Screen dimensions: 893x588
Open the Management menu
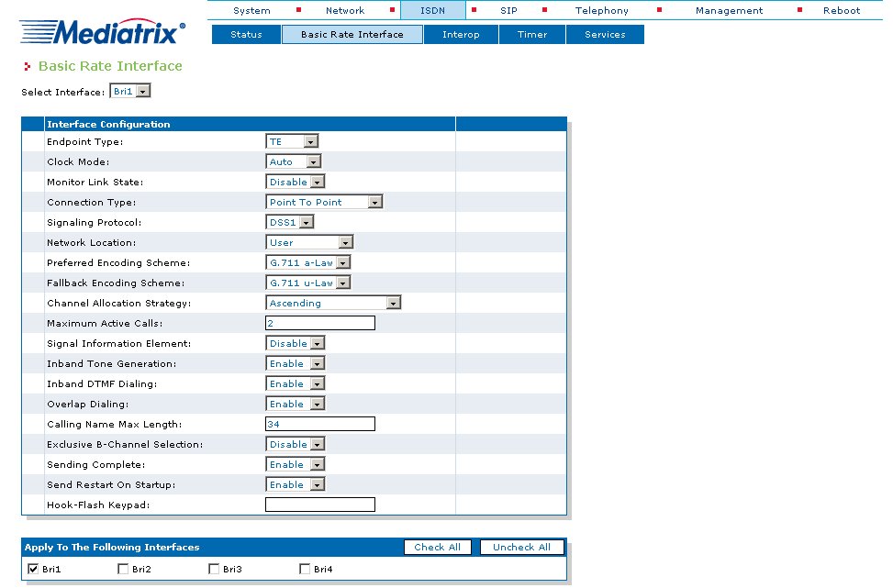(x=729, y=10)
